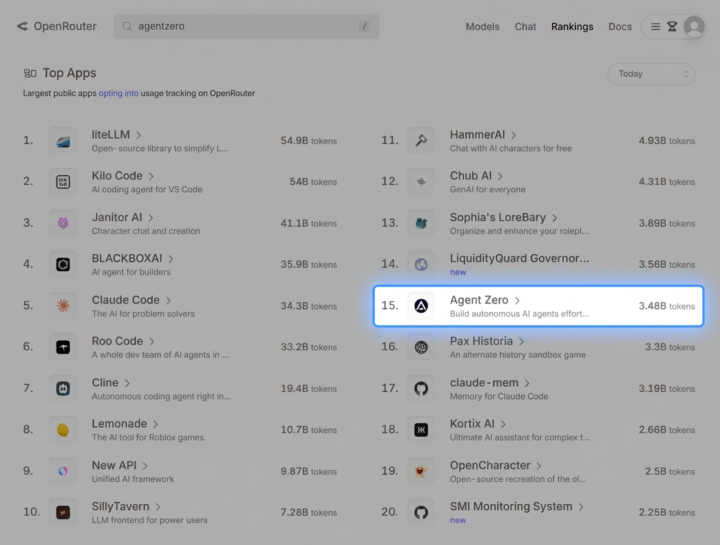Click the LiquidityQuard globe icon
Viewport: 720px width, 545px height.
point(421,264)
